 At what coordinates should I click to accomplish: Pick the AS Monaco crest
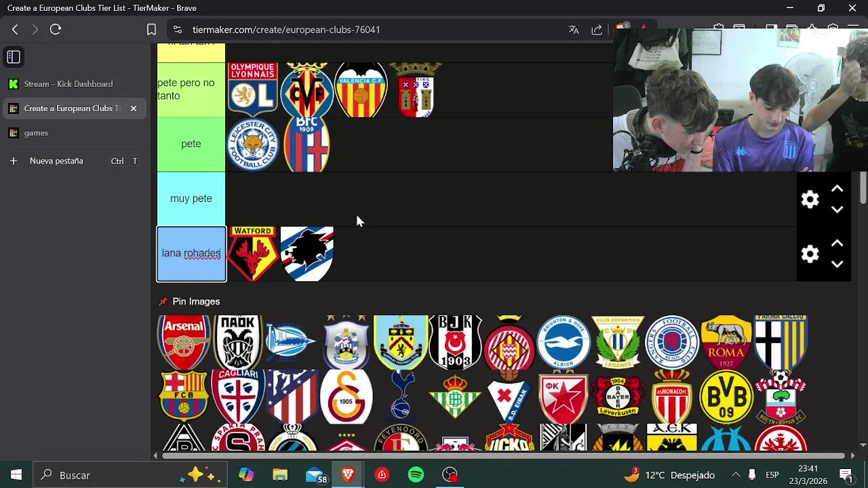(672, 396)
